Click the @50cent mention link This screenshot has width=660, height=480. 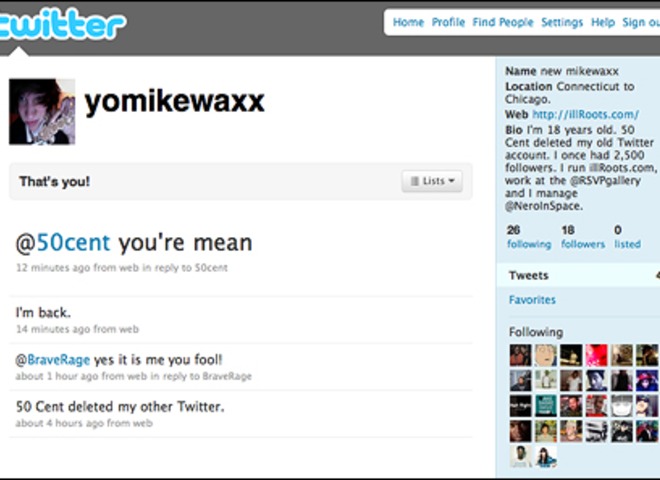pos(63,243)
